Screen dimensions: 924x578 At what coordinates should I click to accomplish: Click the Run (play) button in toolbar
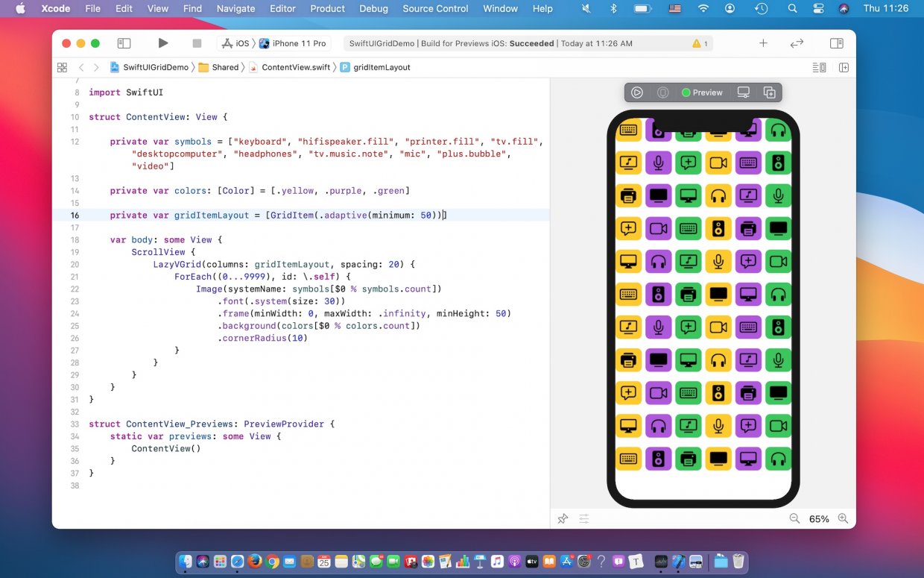[x=163, y=43]
